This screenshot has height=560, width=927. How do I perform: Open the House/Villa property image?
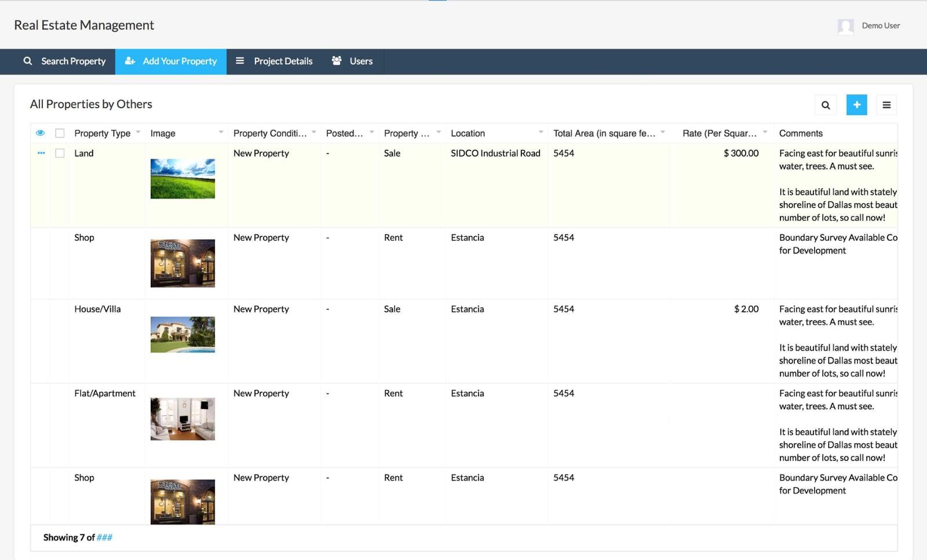coord(183,334)
